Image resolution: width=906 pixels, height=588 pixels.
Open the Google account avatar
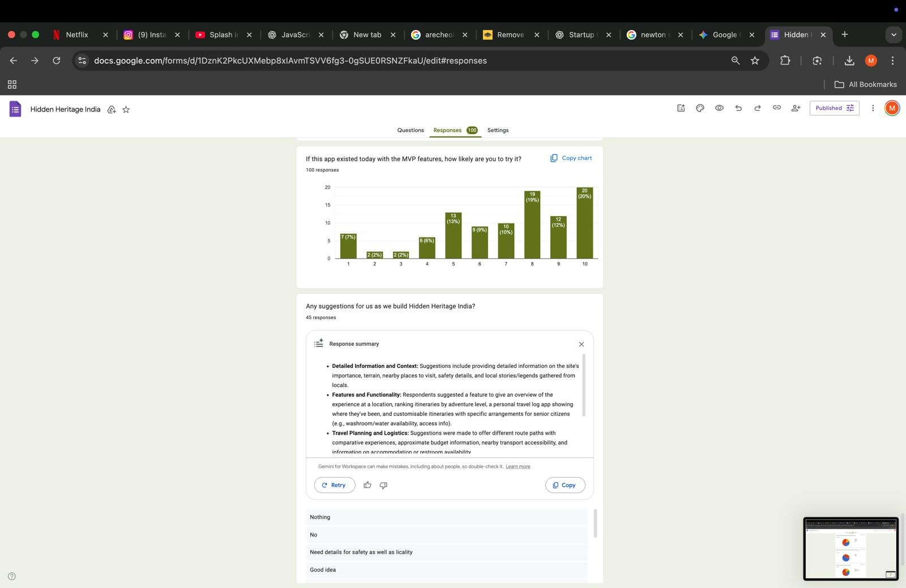click(x=892, y=108)
